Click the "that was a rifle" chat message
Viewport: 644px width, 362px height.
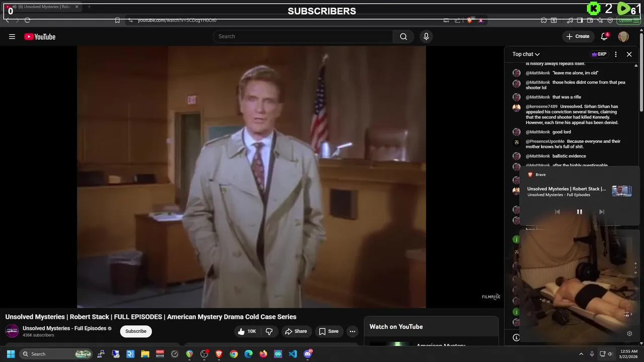point(567,97)
